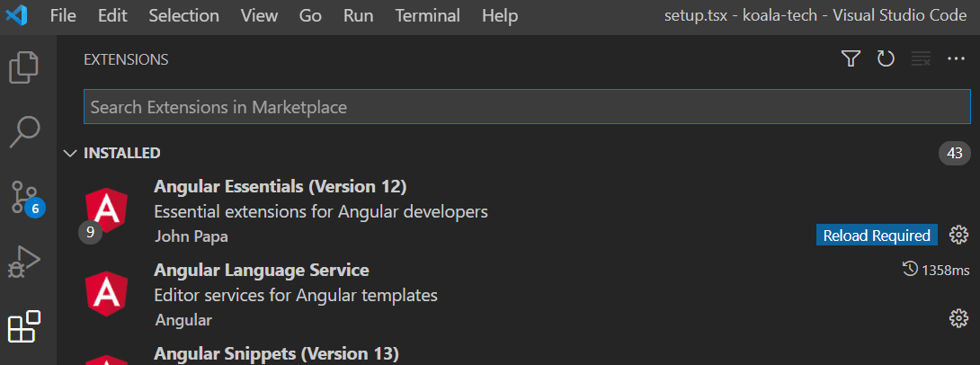Collapse the Installed extensions section
This screenshot has height=365, width=980.
click(71, 153)
